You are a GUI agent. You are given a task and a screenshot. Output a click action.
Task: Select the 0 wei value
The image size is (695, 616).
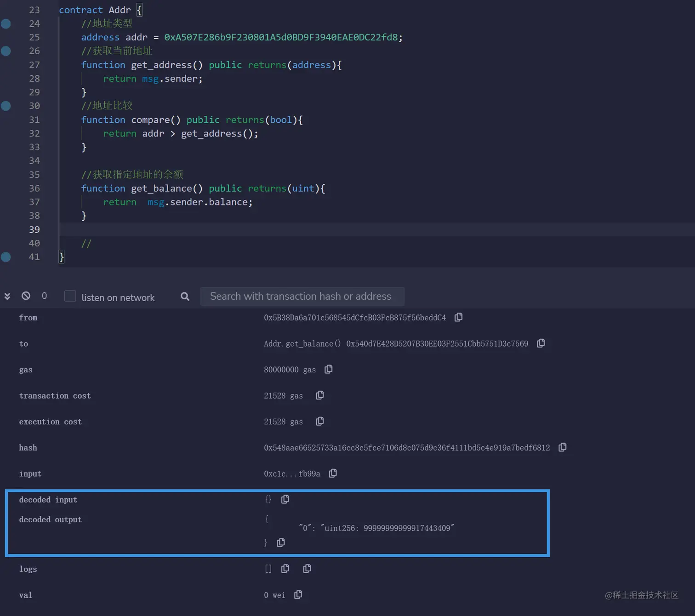[x=274, y=595]
